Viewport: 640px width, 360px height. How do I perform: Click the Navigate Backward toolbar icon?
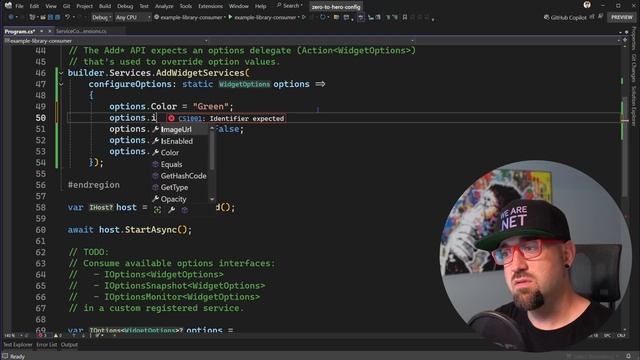tap(11, 17)
